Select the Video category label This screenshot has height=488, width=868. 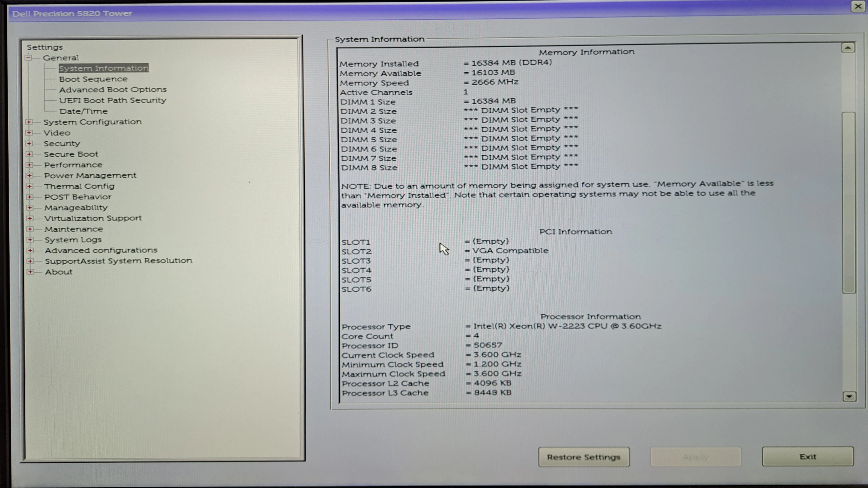(57, 133)
